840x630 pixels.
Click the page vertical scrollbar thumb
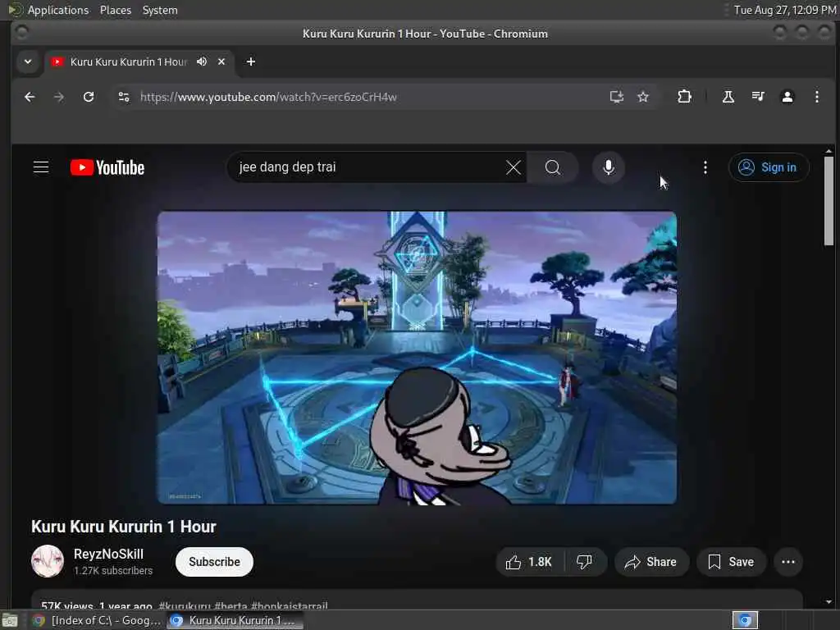point(829,201)
